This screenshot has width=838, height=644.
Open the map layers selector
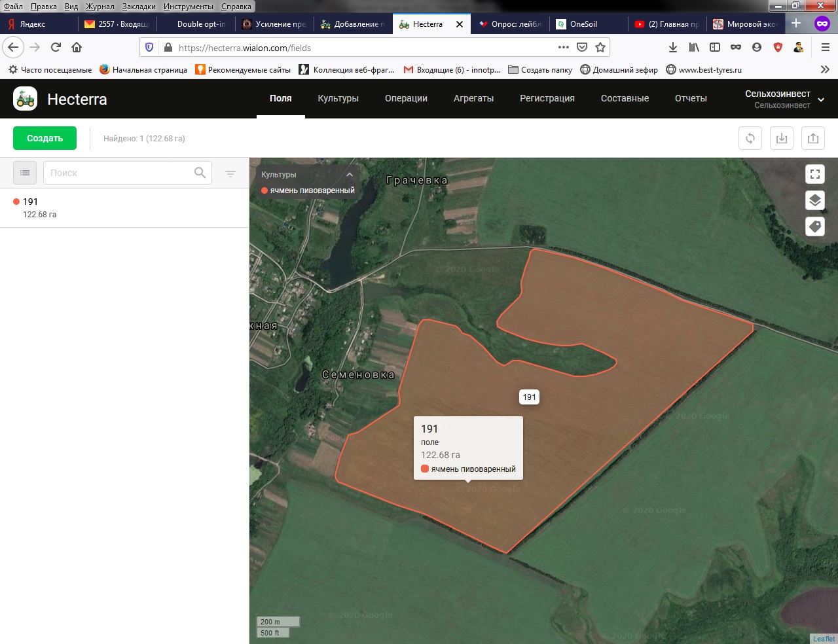point(815,200)
